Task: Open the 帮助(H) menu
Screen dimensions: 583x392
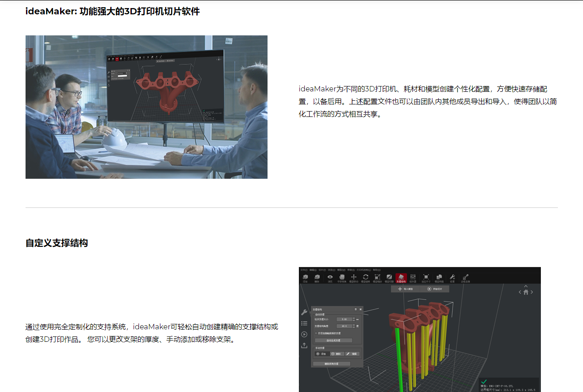Action: click(x=377, y=270)
